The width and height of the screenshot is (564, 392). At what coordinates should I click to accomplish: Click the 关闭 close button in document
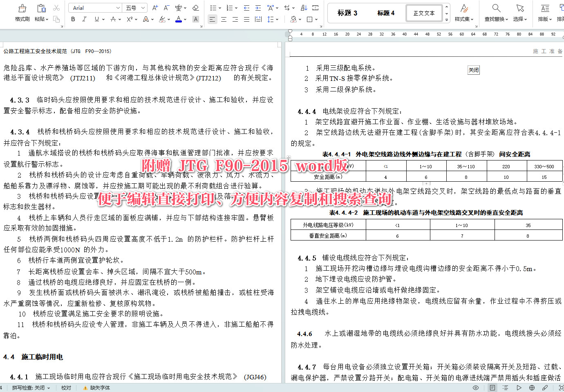[x=474, y=70]
